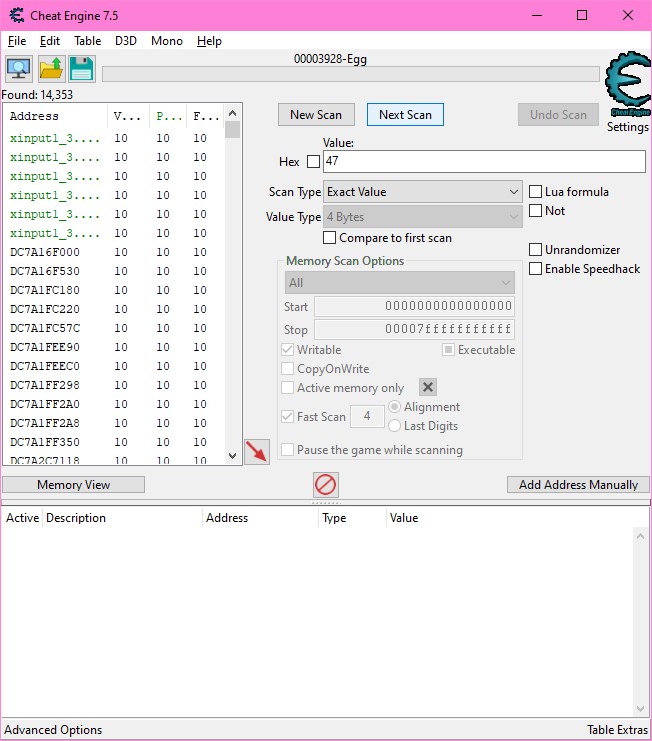The image size is (652, 741).
Task: Click the X button beside Active memory only
Action: click(x=428, y=388)
